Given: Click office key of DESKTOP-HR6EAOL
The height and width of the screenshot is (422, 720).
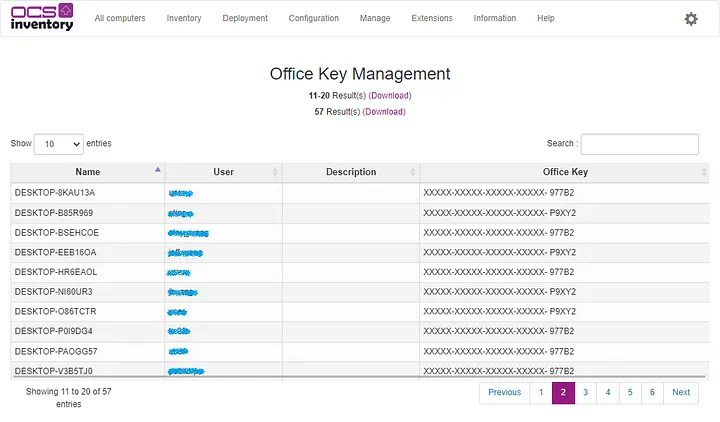Looking at the screenshot, I should [x=499, y=272].
